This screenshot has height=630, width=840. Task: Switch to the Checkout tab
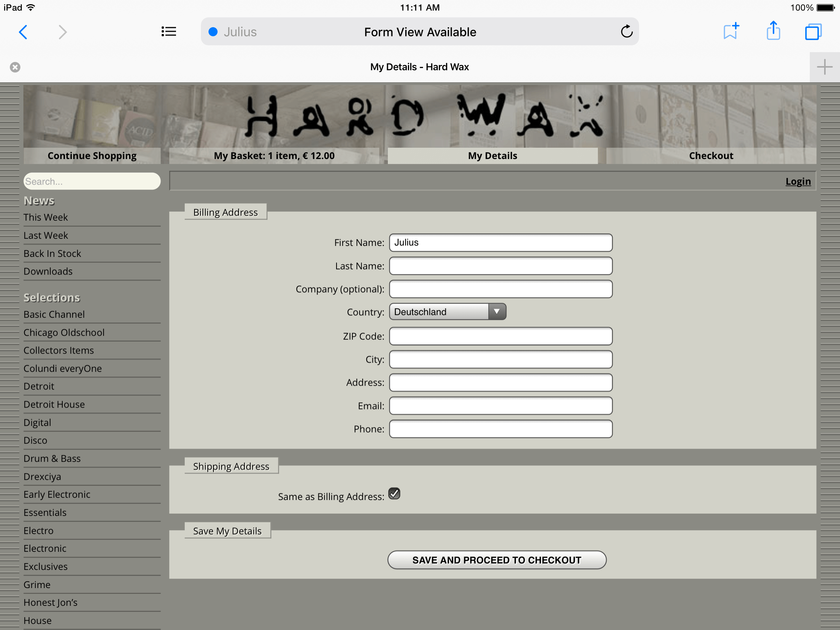point(711,156)
